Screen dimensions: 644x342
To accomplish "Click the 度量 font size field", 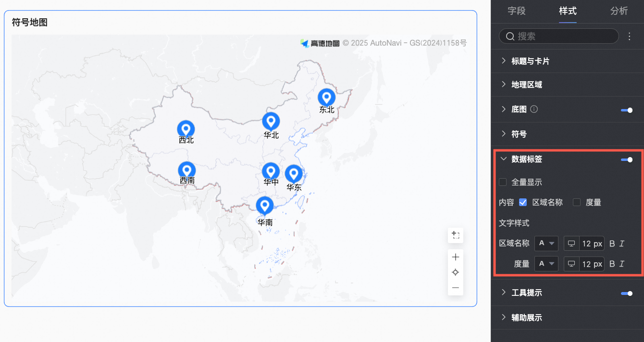I will [592, 264].
